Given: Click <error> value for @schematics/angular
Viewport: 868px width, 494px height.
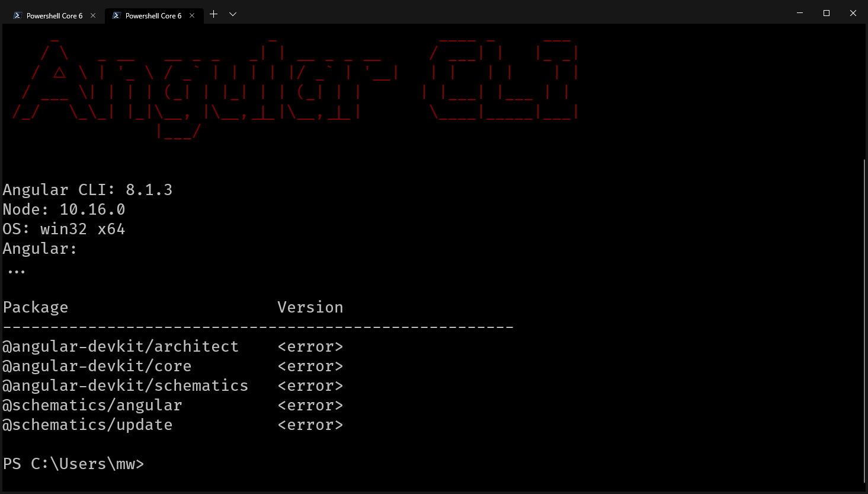Looking at the screenshot, I should (310, 405).
